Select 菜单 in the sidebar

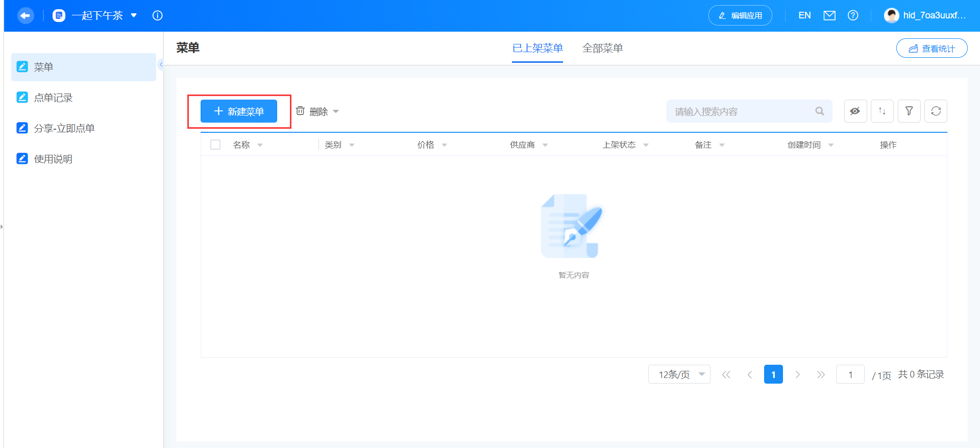click(84, 67)
